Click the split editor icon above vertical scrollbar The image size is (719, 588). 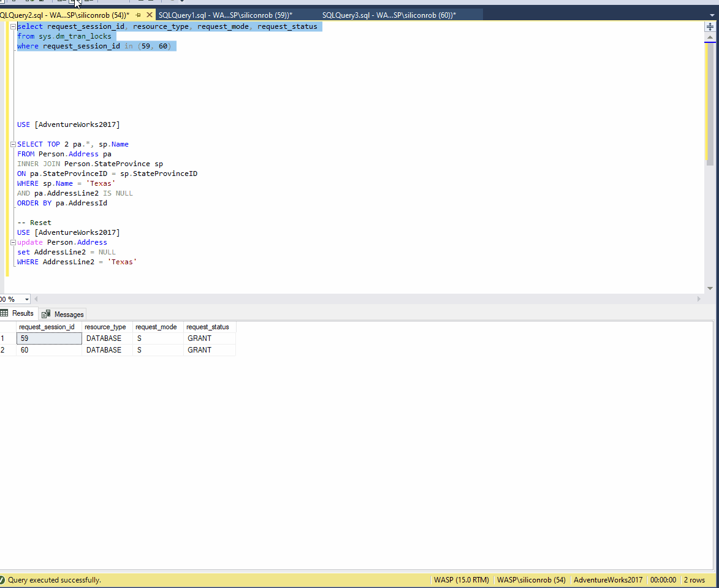click(x=710, y=26)
